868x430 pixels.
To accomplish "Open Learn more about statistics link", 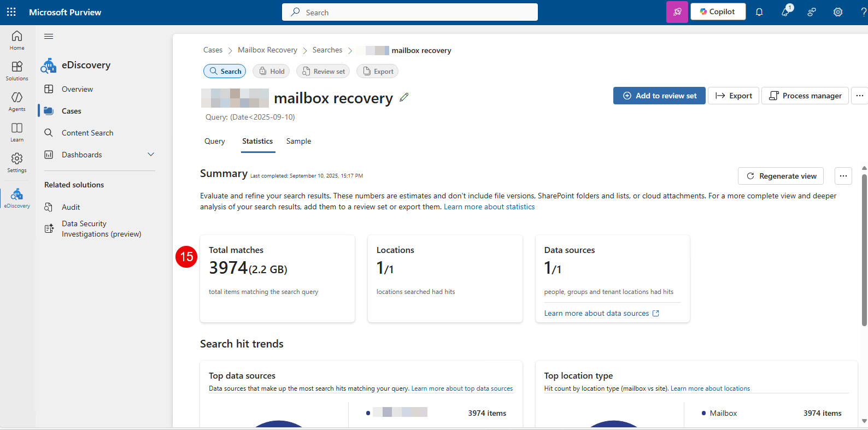I will [x=489, y=207].
